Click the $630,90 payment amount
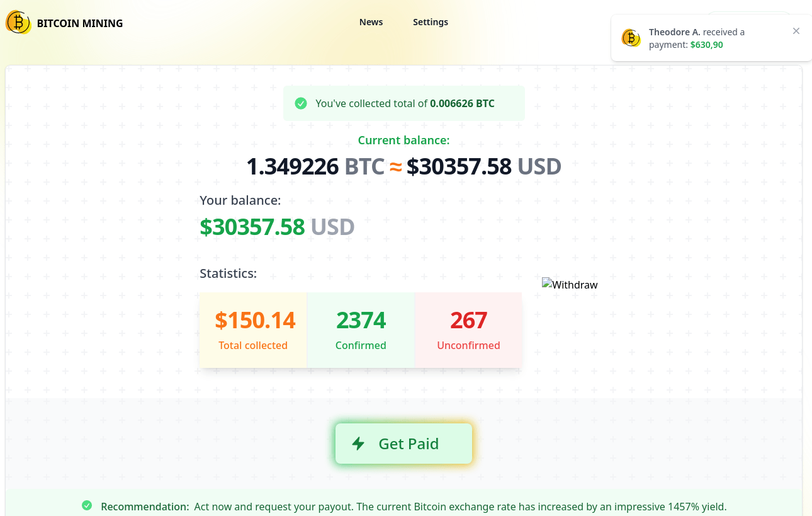The width and height of the screenshot is (812, 516). [706, 45]
